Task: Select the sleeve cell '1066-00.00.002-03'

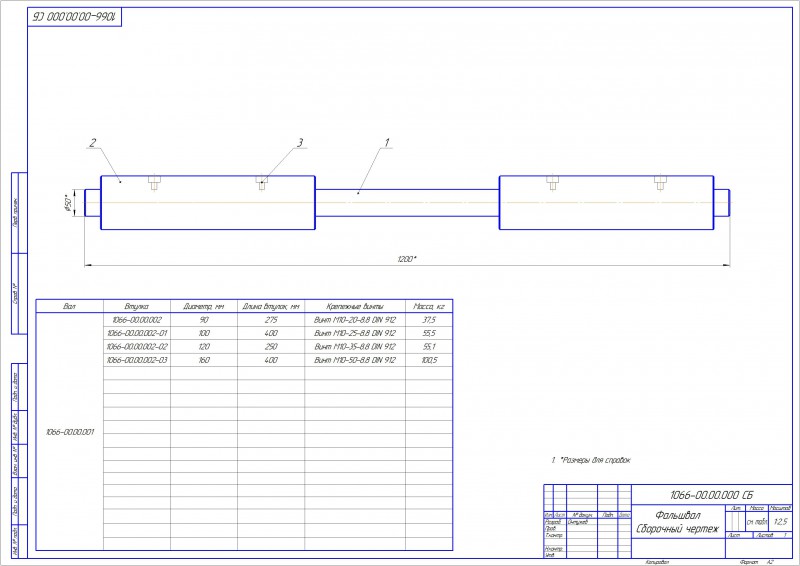Action: coord(137,360)
